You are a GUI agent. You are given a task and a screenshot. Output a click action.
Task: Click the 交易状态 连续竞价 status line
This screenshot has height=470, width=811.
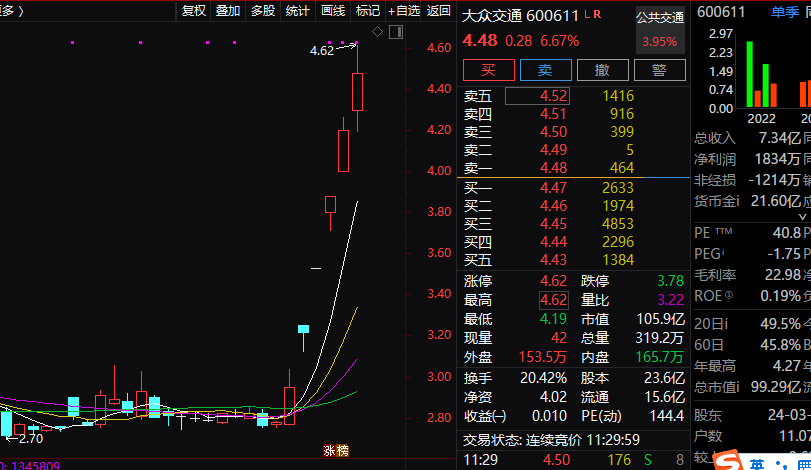click(x=551, y=440)
